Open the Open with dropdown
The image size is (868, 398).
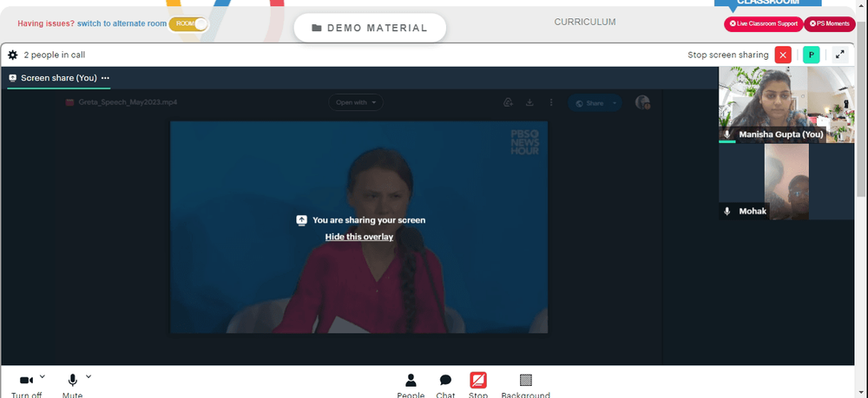click(x=355, y=102)
